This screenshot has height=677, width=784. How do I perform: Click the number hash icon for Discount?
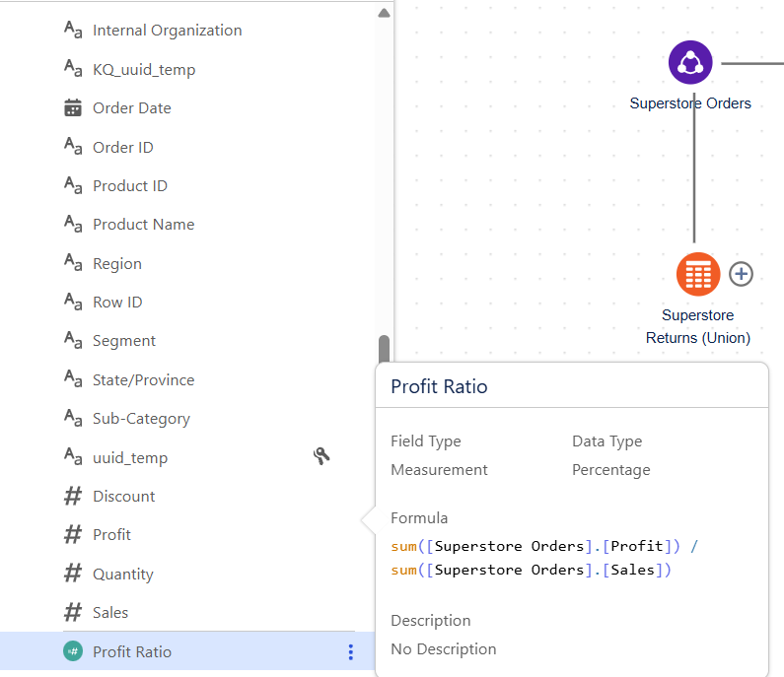click(73, 496)
